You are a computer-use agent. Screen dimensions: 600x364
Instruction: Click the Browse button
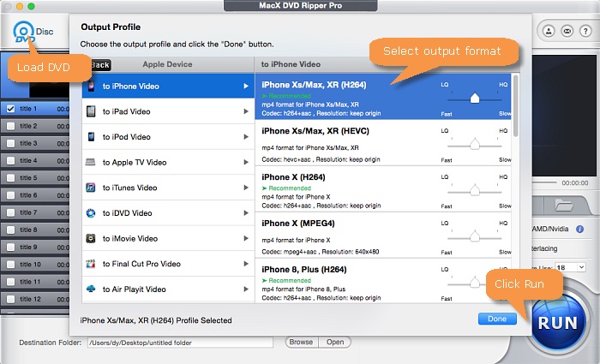click(x=301, y=343)
